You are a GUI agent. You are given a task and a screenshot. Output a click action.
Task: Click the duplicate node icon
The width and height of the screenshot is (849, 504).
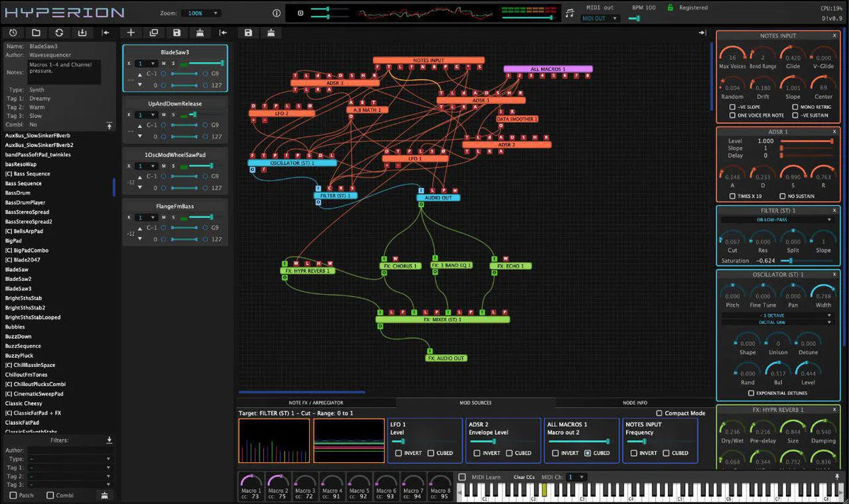154,33
